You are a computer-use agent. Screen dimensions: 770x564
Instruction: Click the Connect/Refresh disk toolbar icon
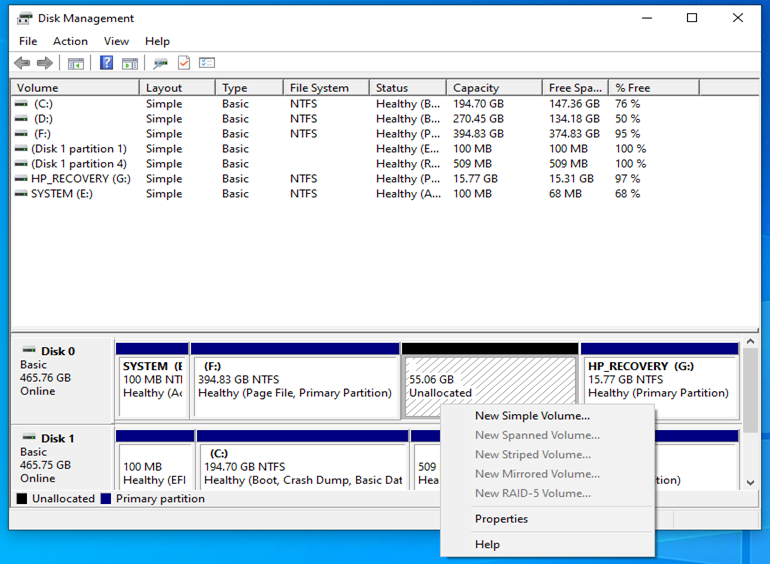pyautogui.click(x=160, y=63)
